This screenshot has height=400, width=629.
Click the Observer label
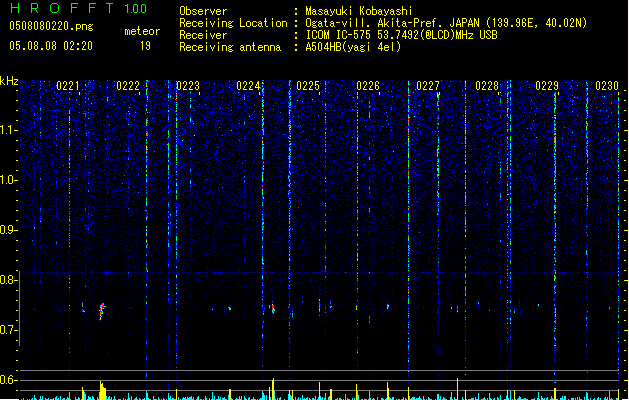coord(203,11)
